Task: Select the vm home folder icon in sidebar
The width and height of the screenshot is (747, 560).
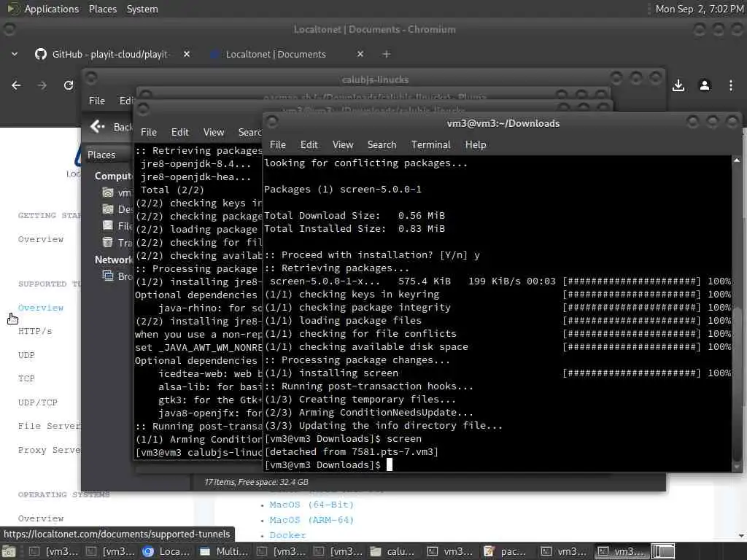Action: click(108, 192)
